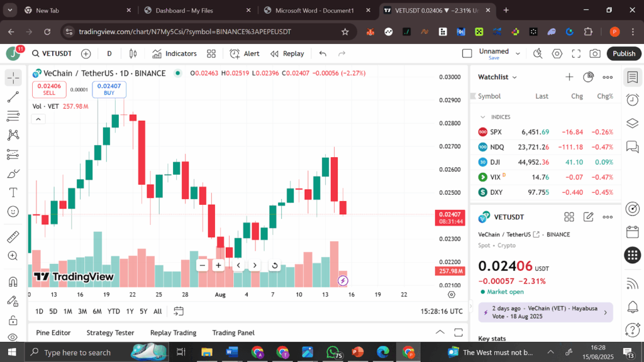Image resolution: width=644 pixels, height=362 pixels.
Task: Take a chart snapshot with camera icon
Action: coord(595,53)
